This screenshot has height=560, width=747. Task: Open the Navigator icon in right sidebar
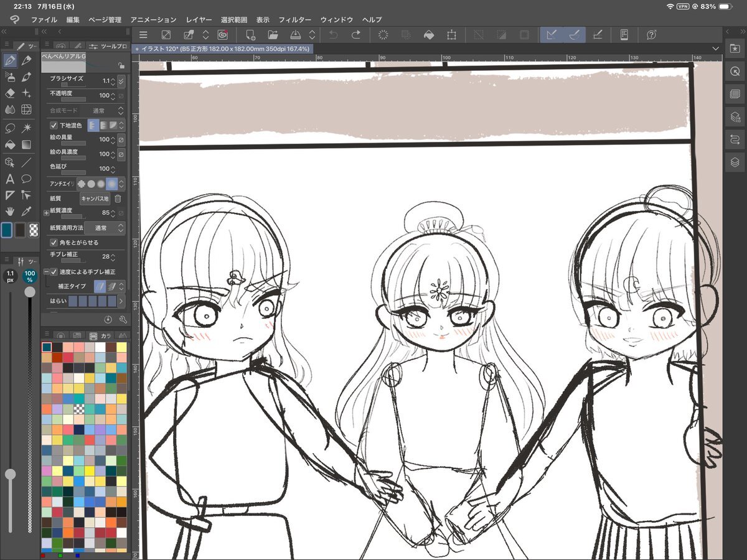(x=735, y=72)
